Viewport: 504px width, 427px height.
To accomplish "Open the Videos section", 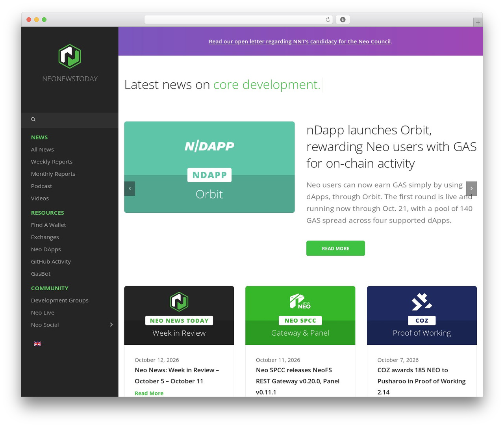I will [40, 198].
